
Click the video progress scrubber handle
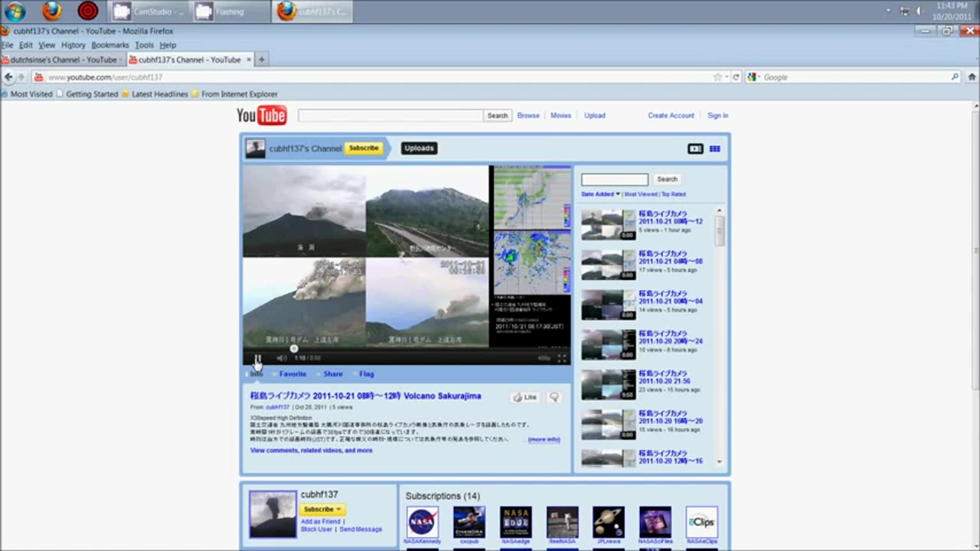coord(294,349)
